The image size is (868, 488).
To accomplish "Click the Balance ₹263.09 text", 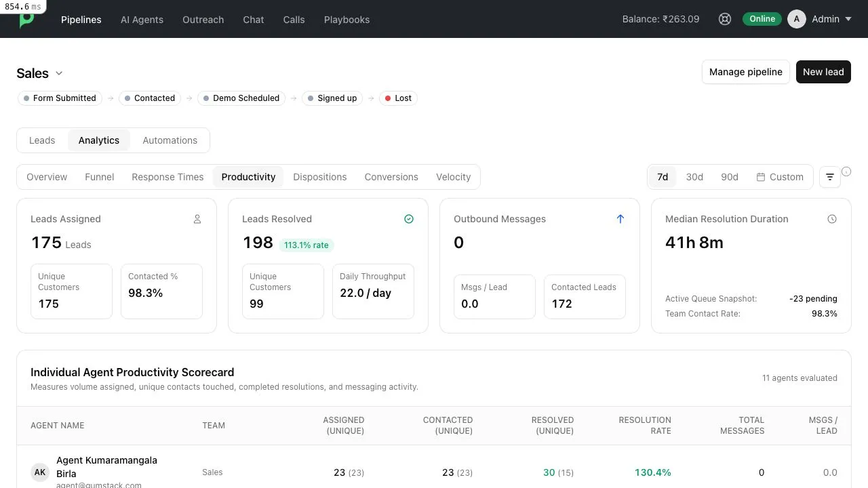I will (660, 19).
